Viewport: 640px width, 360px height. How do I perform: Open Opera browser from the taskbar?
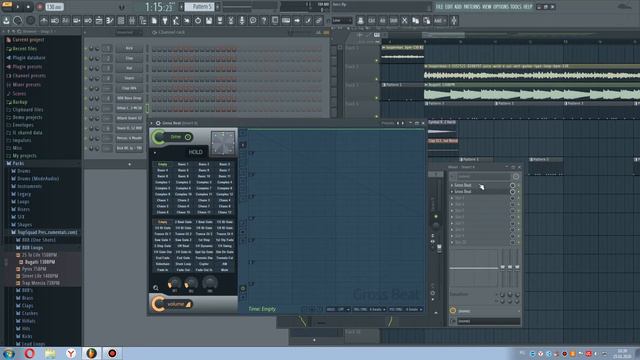coord(29,353)
